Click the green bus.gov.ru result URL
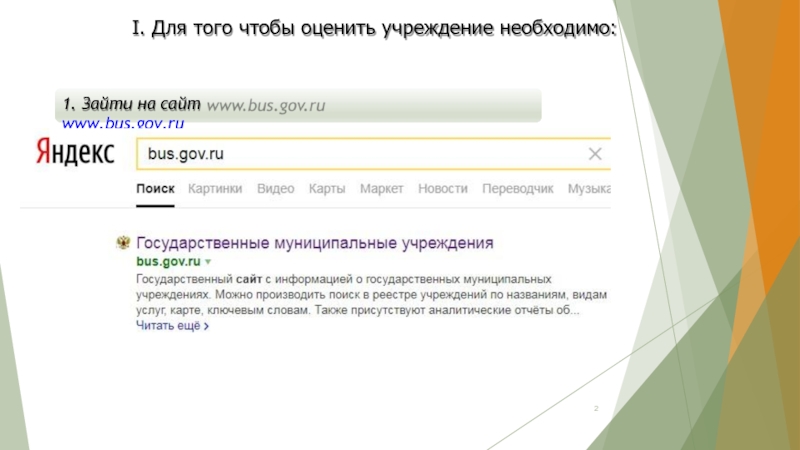 pos(168,261)
